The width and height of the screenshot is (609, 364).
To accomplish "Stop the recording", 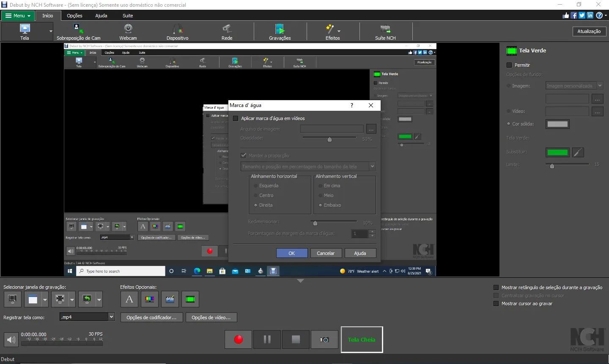I will [296, 339].
